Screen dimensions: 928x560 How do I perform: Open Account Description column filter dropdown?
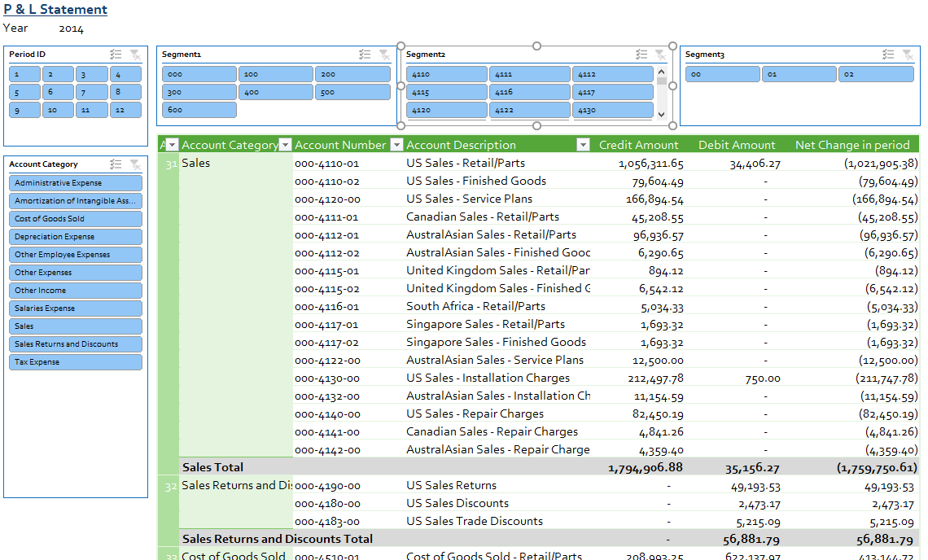point(583,144)
